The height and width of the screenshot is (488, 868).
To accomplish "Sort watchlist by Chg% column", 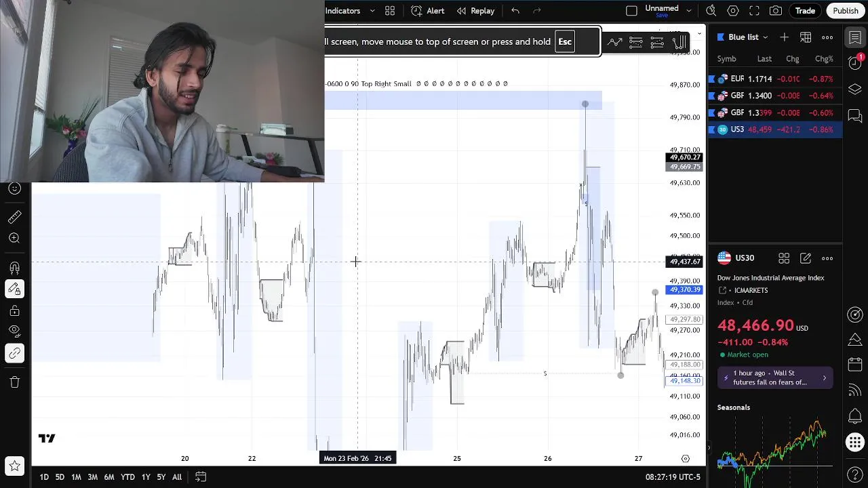I will point(824,59).
